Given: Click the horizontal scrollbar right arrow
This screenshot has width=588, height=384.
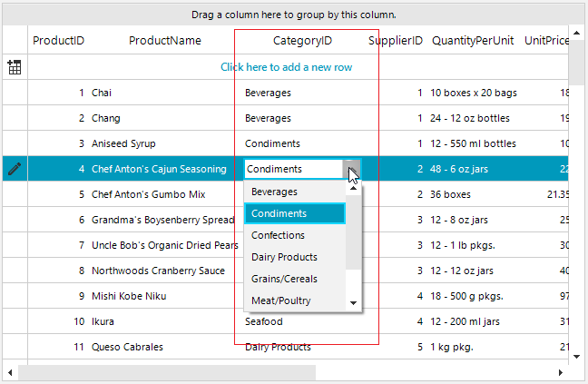Looking at the screenshot, I should 575,373.
